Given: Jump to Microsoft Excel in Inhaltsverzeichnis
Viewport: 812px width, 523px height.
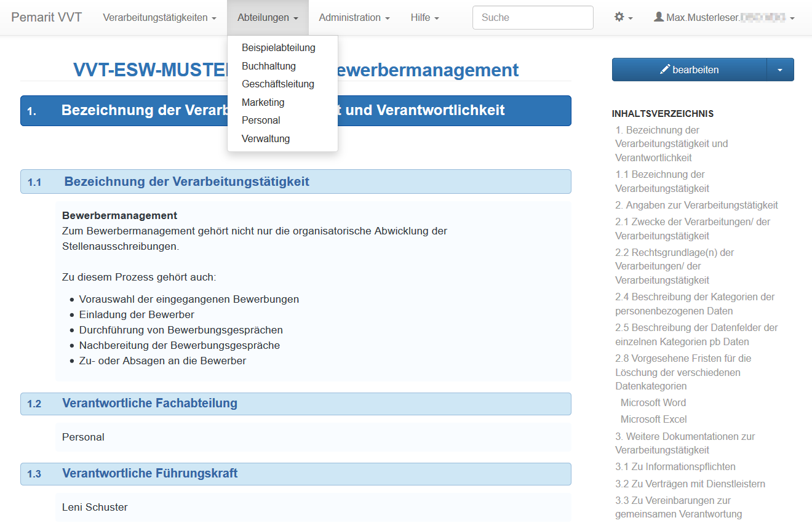Looking at the screenshot, I should click(x=653, y=420).
